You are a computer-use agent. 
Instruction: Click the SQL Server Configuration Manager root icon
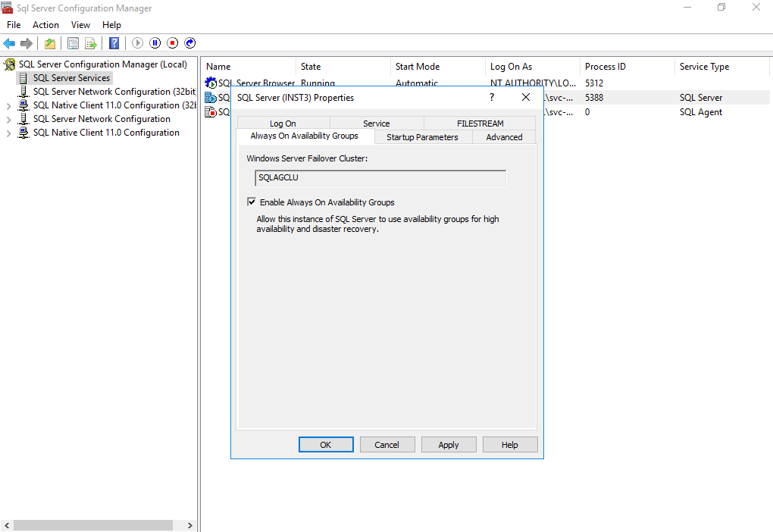coord(9,64)
